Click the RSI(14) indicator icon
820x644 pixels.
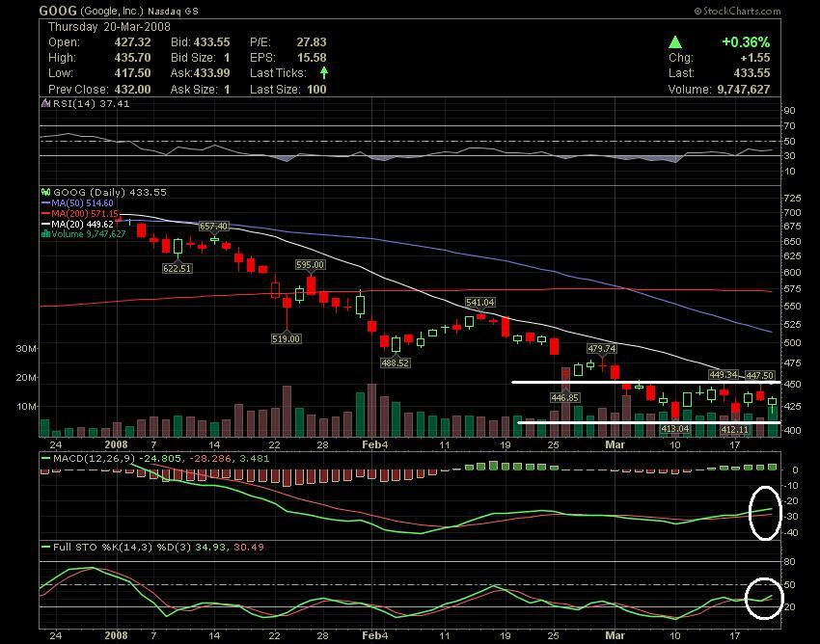pos(46,103)
